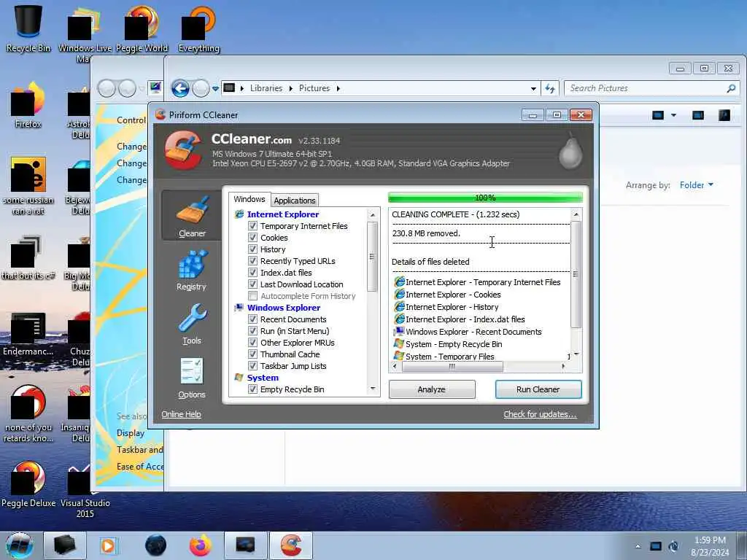Click the System category heading
The image size is (747, 560).
click(x=263, y=378)
